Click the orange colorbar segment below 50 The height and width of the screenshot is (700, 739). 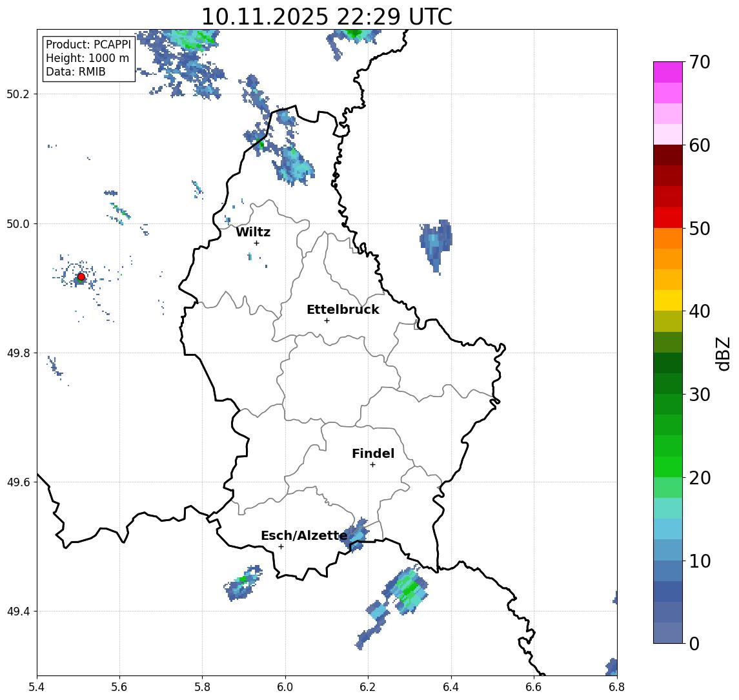[x=668, y=238]
